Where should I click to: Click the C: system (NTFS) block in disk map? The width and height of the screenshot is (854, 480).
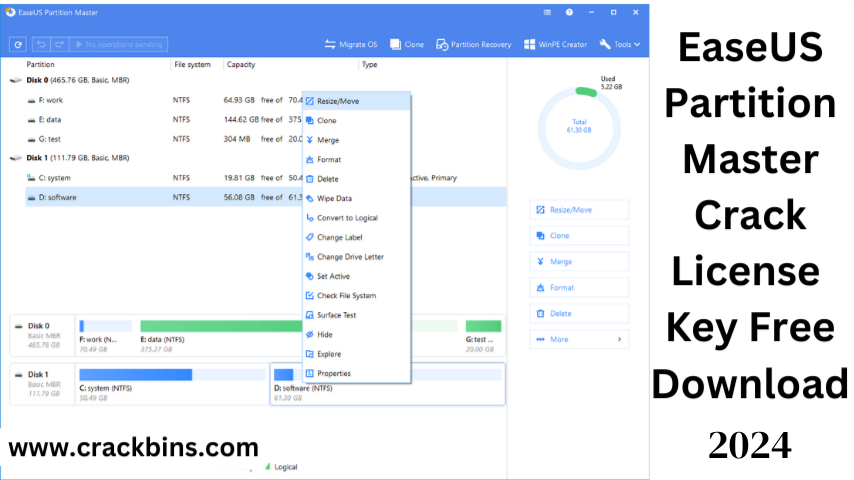172,385
